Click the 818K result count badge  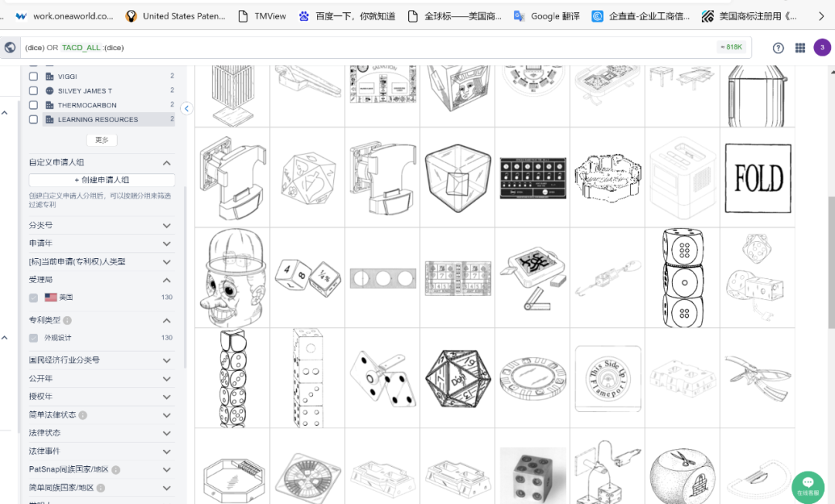731,47
